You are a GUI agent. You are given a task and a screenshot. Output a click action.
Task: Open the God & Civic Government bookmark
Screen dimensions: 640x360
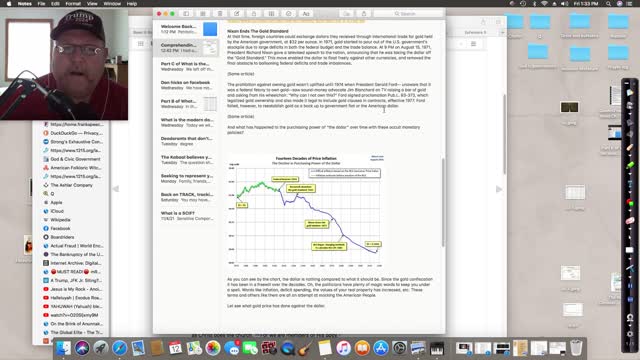point(73,159)
